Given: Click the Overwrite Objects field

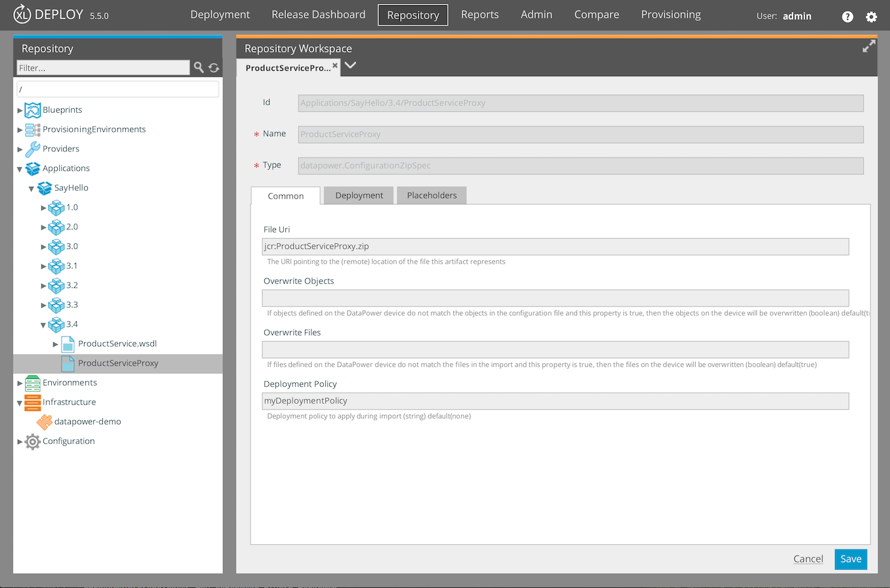Looking at the screenshot, I should pyautogui.click(x=556, y=298).
